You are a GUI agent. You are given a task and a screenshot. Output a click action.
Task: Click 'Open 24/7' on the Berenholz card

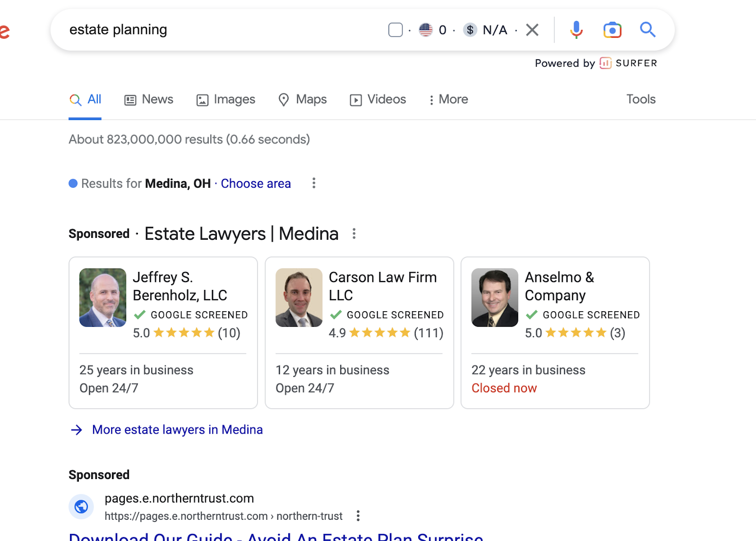click(x=109, y=388)
